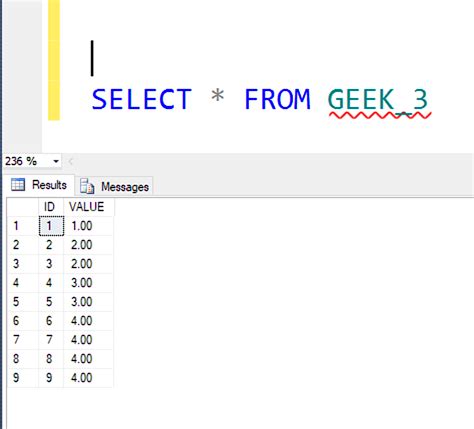This screenshot has height=429, width=474.
Task: Click the ID column header
Action: [x=51, y=207]
